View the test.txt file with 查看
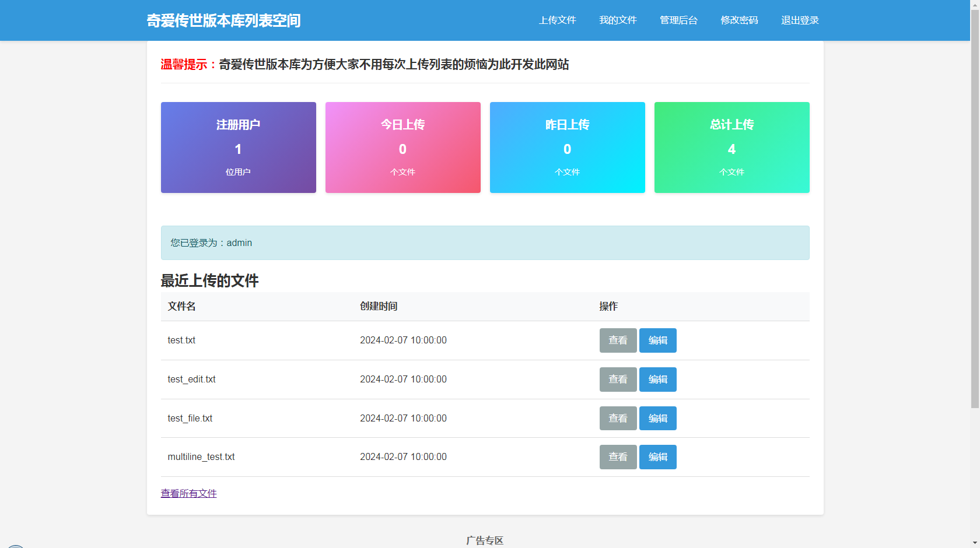This screenshot has width=980, height=548. tap(618, 340)
